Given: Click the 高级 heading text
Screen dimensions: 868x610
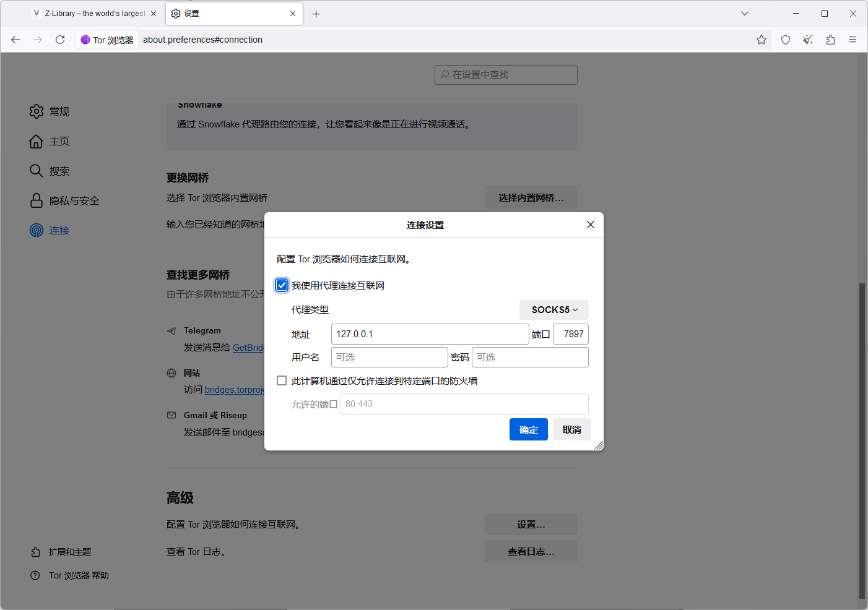Looking at the screenshot, I should pos(180,498).
